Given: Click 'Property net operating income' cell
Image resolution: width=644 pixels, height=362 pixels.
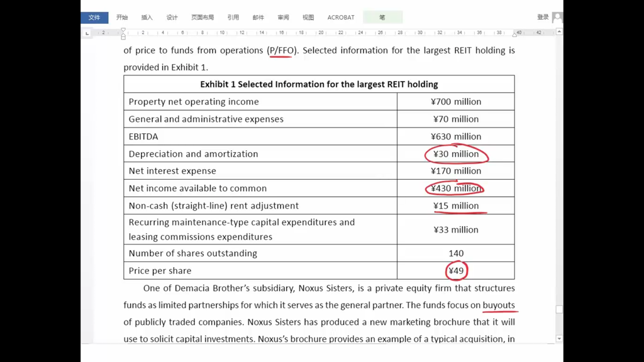Looking at the screenshot, I should pos(260,101).
